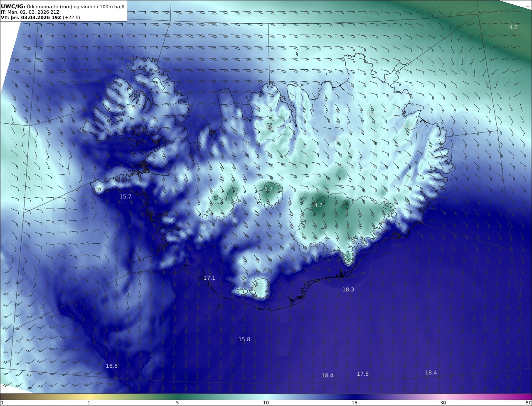This screenshot has width=532, height=406.
Task: Click the '15' tick on color scale
Action: tap(355, 403)
